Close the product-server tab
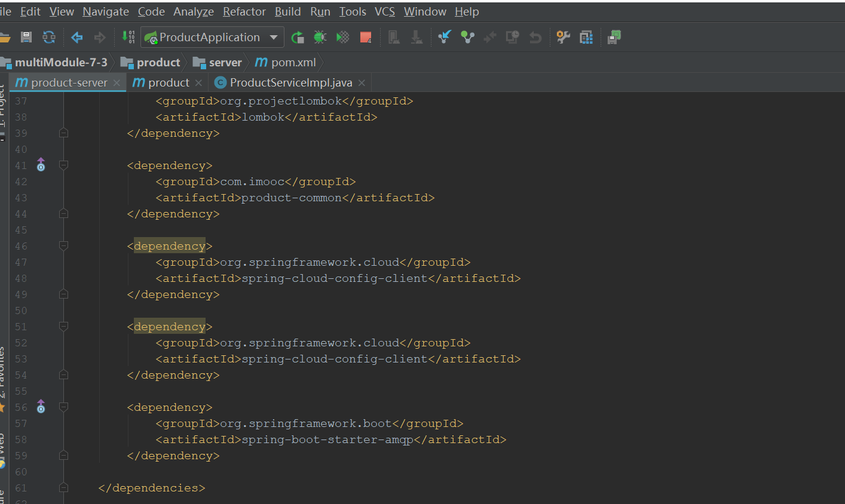The height and width of the screenshot is (504, 845). [117, 83]
